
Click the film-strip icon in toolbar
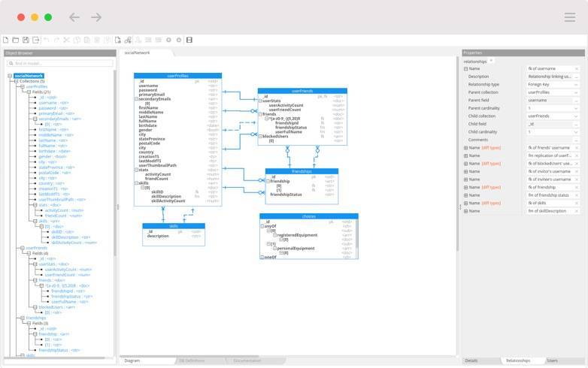tap(189, 40)
